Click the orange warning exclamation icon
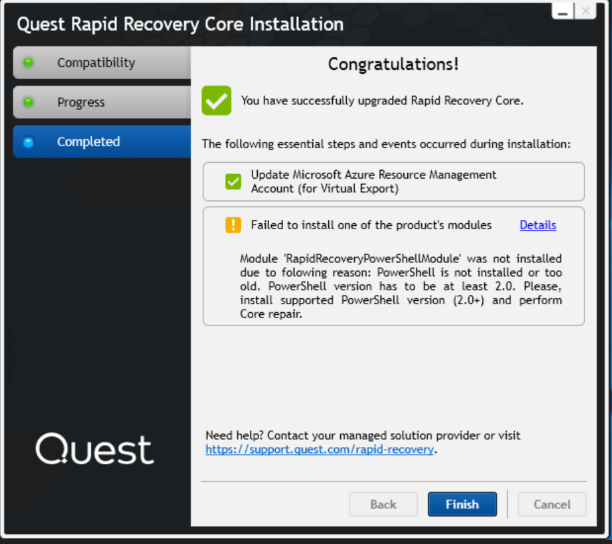 point(233,225)
